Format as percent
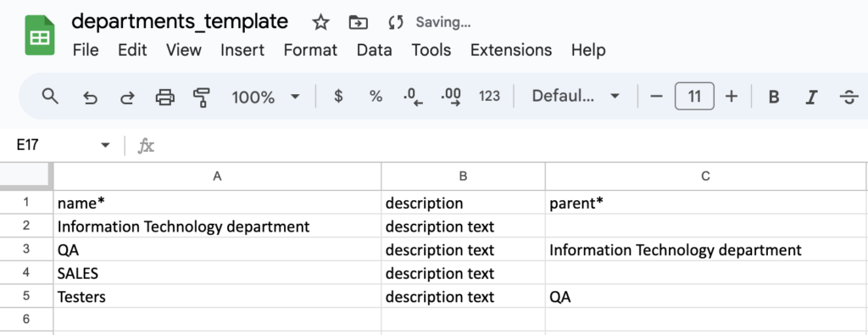Screen dimensions: 868x335 376,97
